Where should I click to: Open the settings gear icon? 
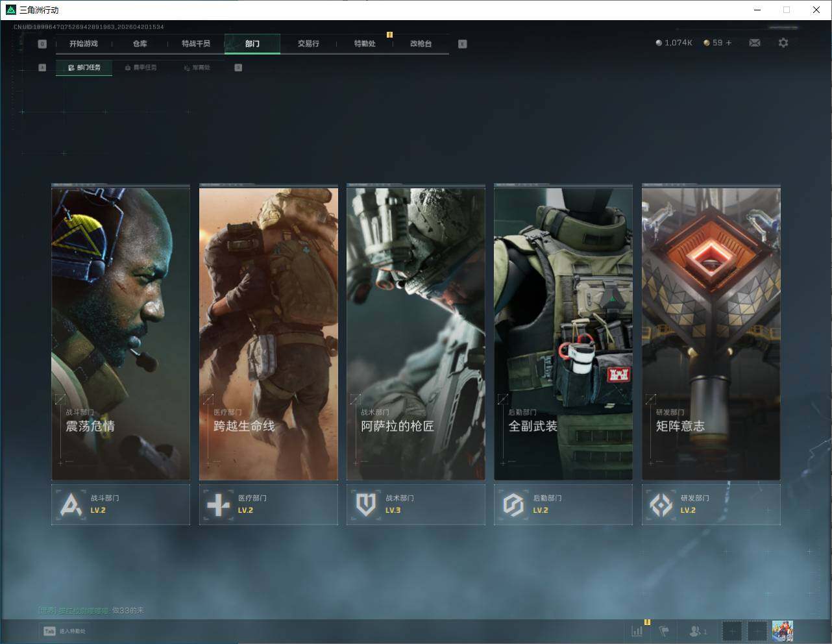click(x=783, y=43)
